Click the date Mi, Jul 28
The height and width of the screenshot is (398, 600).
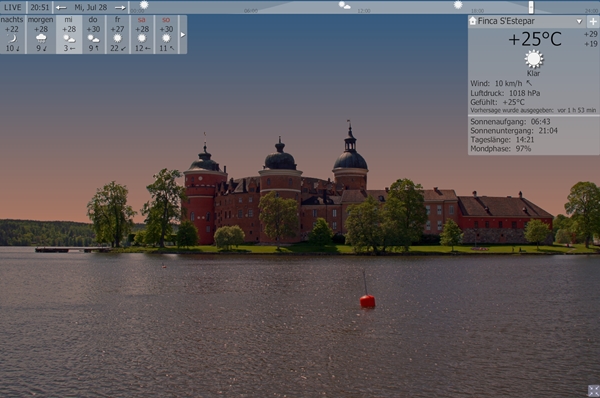click(x=91, y=7)
